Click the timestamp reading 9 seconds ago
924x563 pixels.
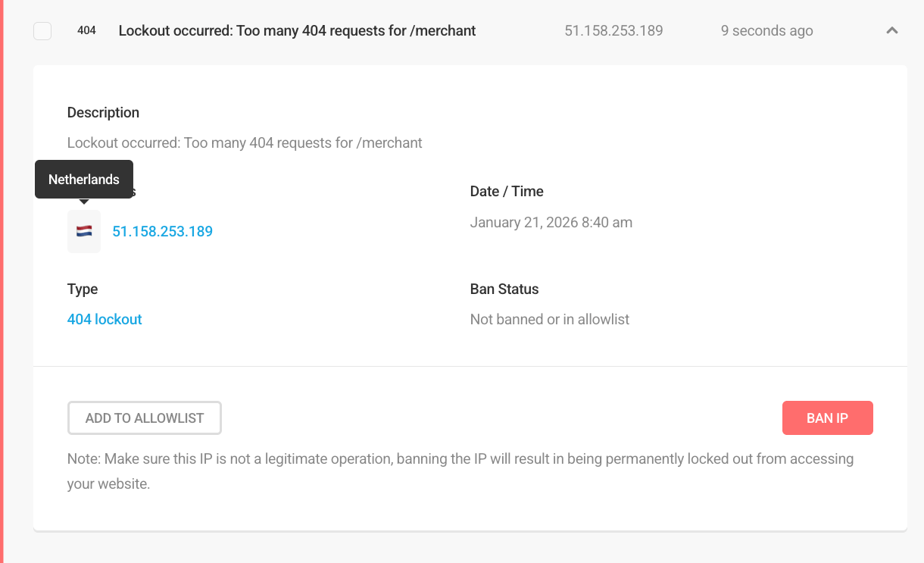click(x=766, y=30)
